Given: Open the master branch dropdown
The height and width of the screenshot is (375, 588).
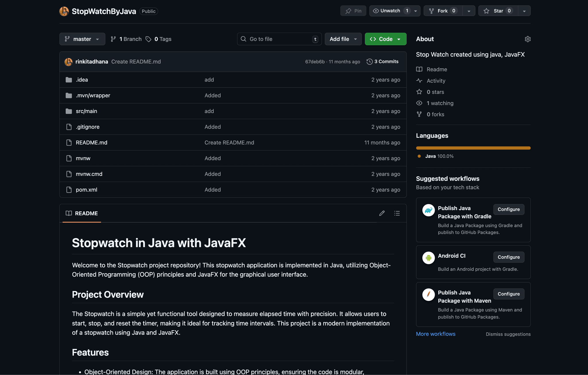Looking at the screenshot, I should [82, 39].
